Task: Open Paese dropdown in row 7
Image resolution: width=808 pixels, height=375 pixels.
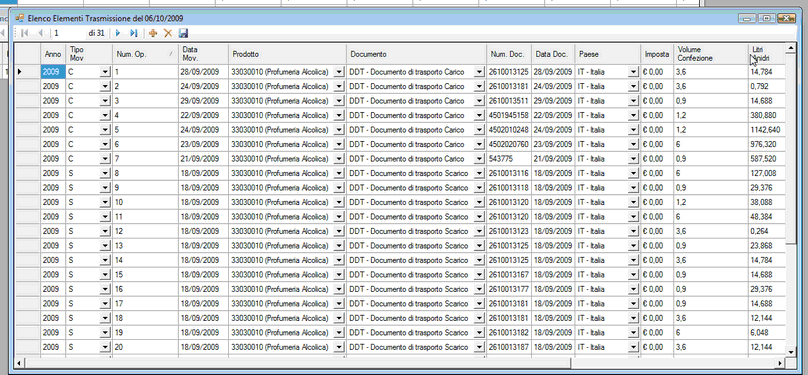Action: (633, 159)
